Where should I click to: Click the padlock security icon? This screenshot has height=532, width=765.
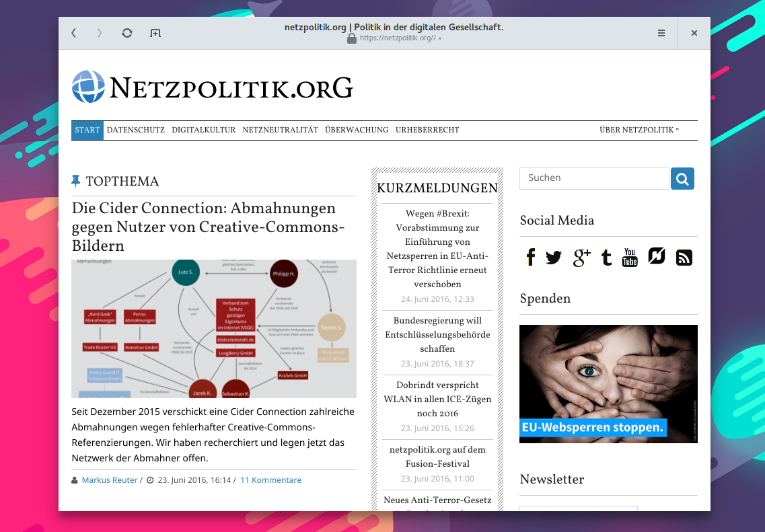[352, 38]
